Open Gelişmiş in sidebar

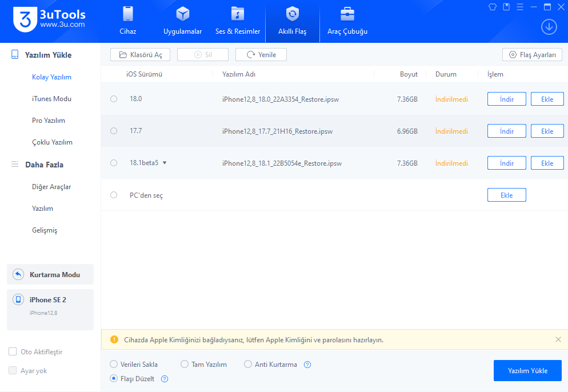45,230
